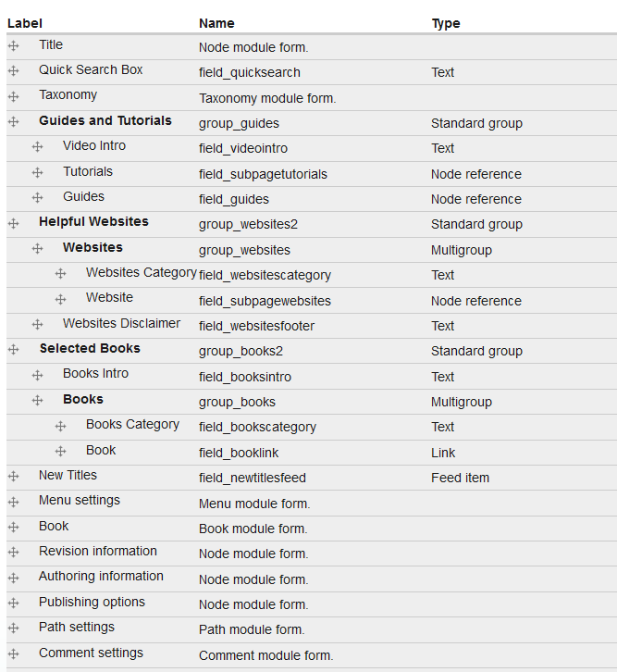Click the Selected Books group label

pos(90,348)
